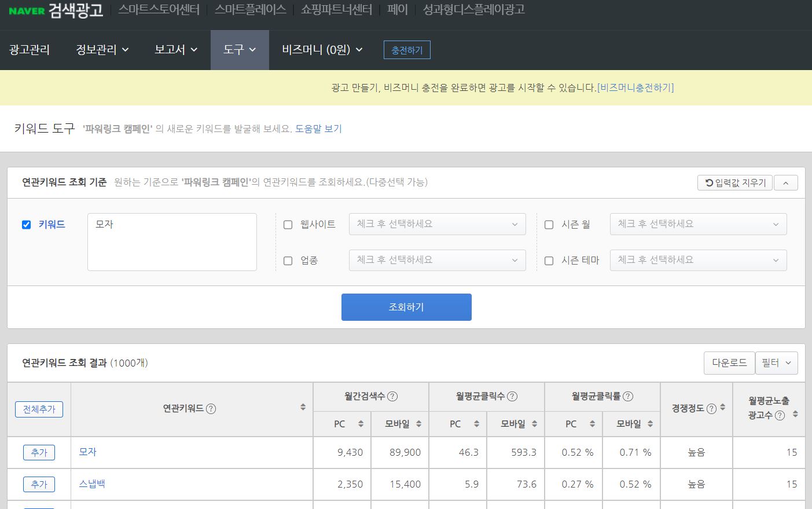Click the 비즈머니충전하기 link in notice

[635, 87]
